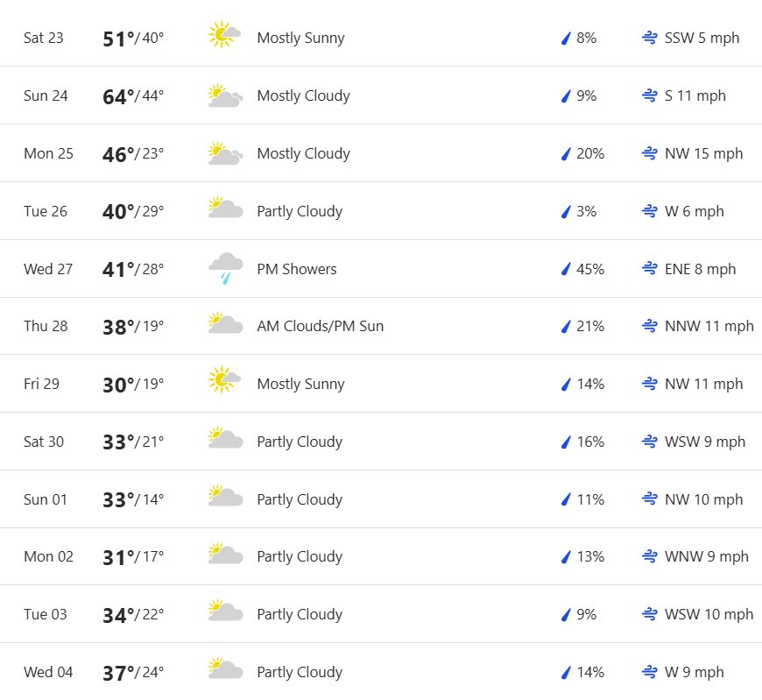Click the sunny icon for Fri 29
Image resolution: width=762 pixels, height=700 pixels.
[224, 379]
